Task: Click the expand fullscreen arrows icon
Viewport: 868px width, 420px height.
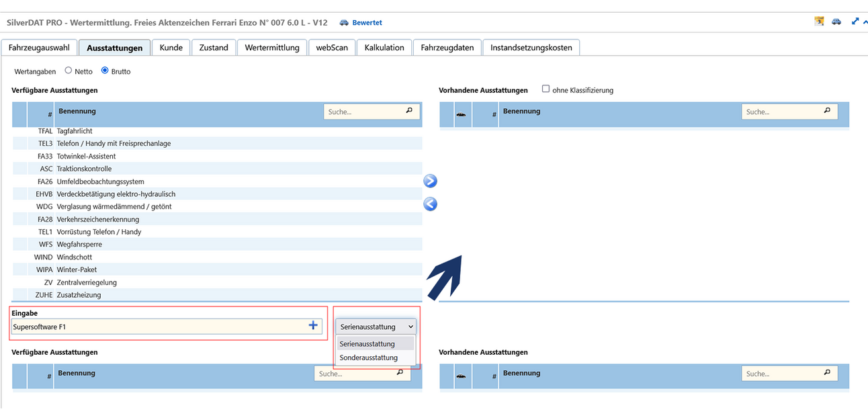Action: [855, 22]
